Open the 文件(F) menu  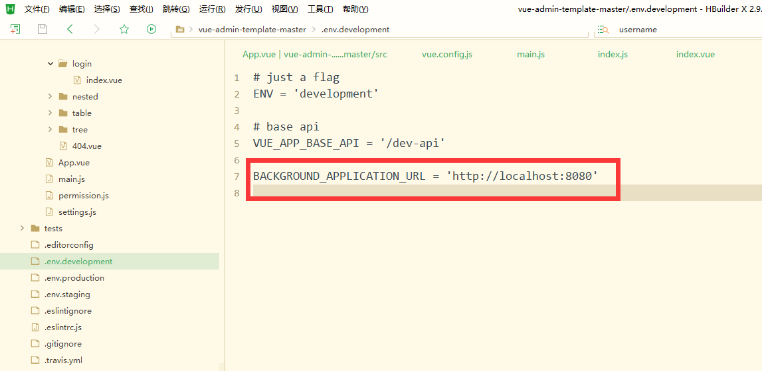pyautogui.click(x=37, y=9)
